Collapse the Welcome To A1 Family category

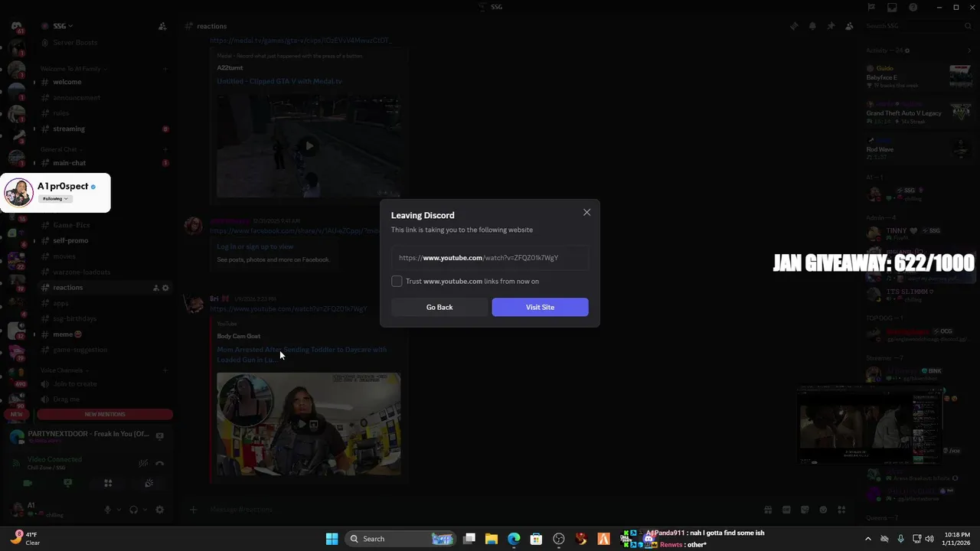coord(73,69)
